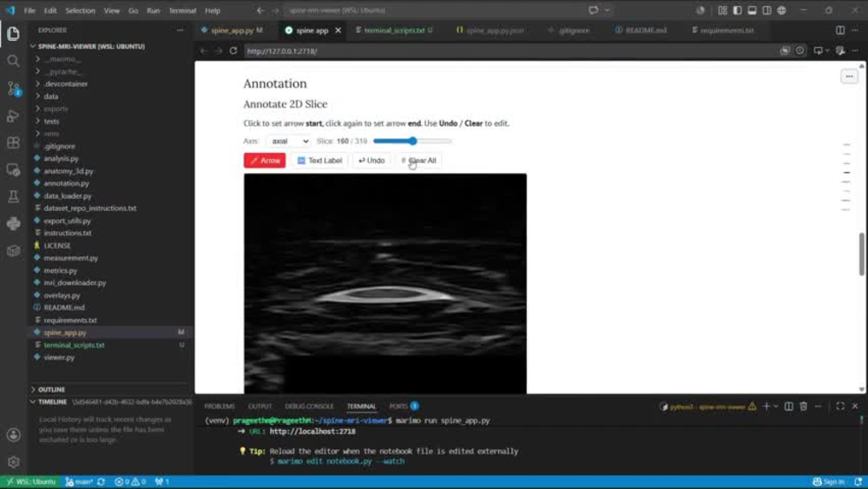Click the split editor icon
The image size is (868, 489).
pos(840,30)
